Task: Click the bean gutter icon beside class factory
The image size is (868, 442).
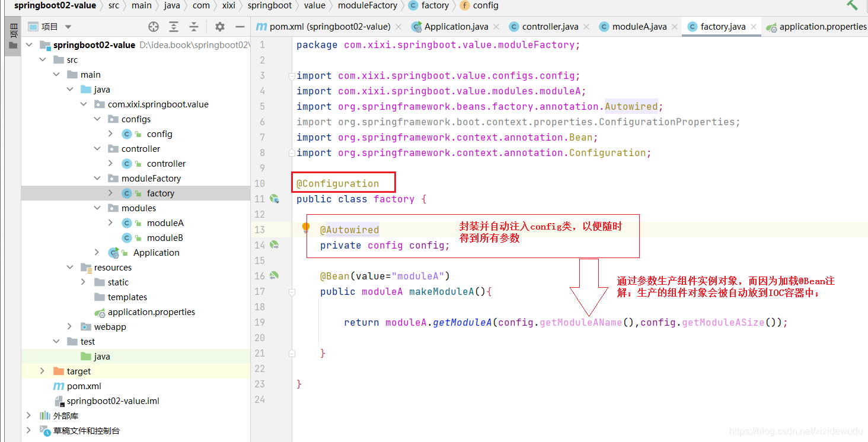Action: [275, 199]
